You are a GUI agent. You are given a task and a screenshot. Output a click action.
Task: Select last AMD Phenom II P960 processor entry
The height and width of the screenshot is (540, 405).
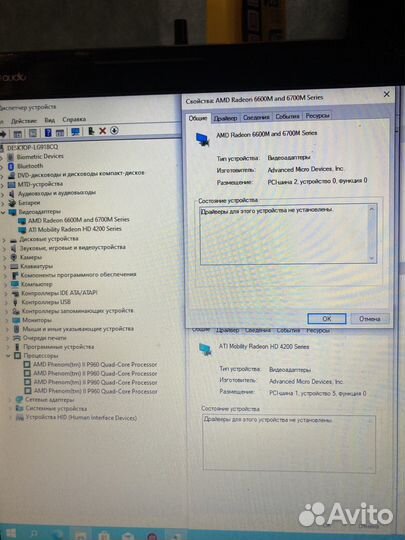95,391
